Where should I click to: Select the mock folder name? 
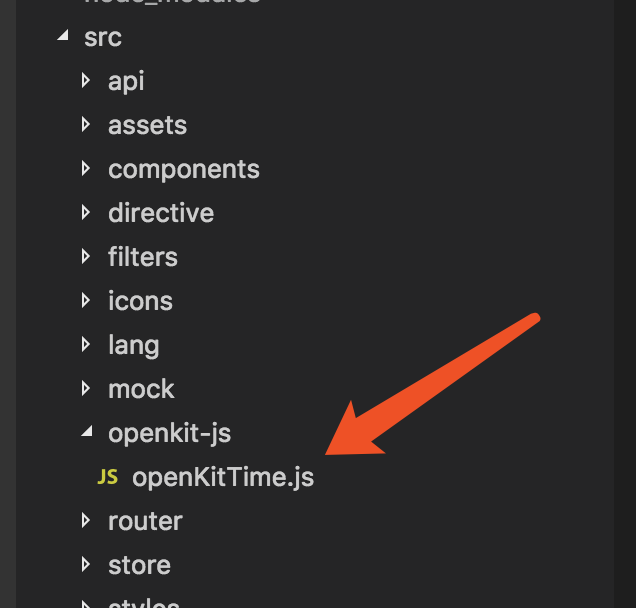pyautogui.click(x=141, y=389)
